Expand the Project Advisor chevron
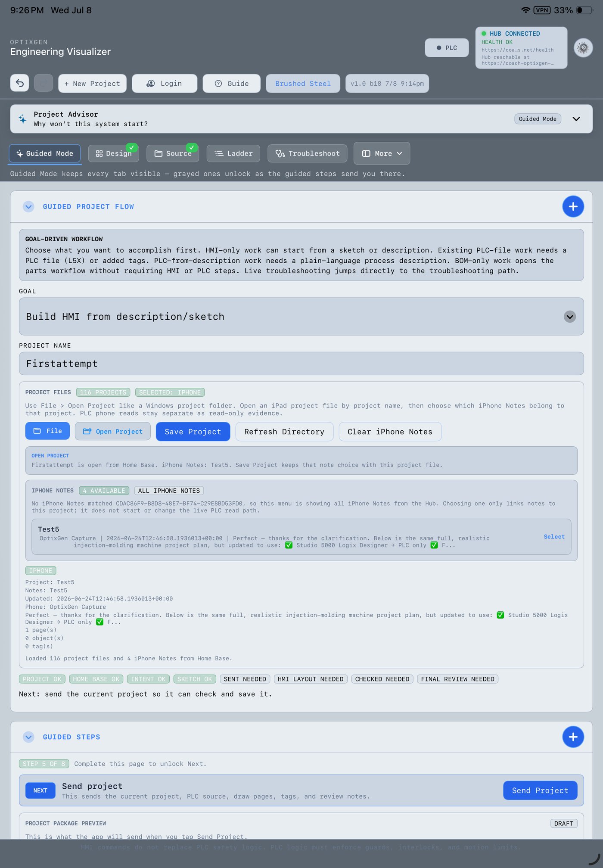 pos(576,119)
